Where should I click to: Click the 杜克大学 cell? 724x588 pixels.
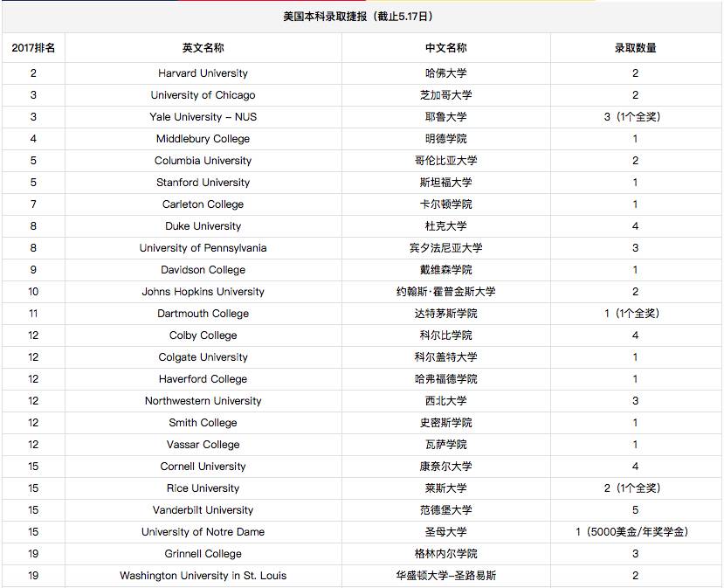tap(446, 226)
